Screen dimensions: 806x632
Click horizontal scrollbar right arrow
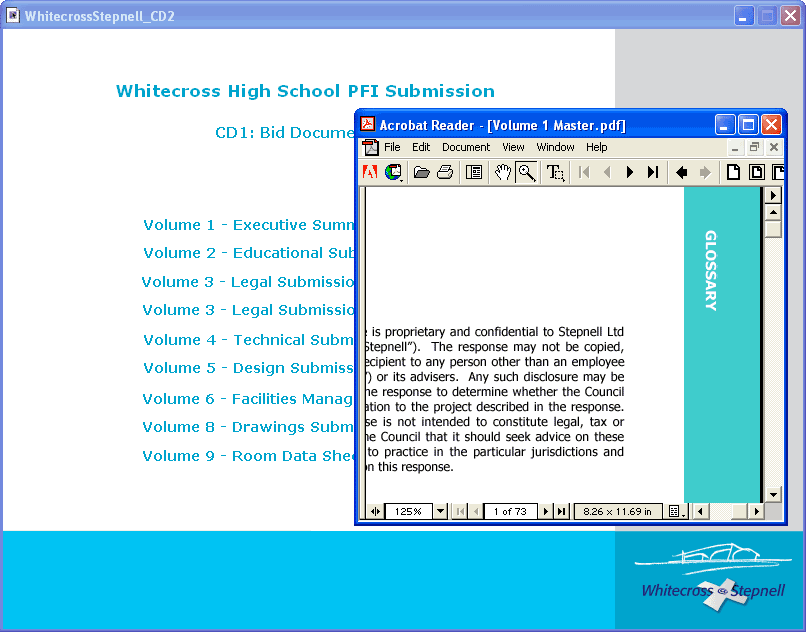(756, 511)
